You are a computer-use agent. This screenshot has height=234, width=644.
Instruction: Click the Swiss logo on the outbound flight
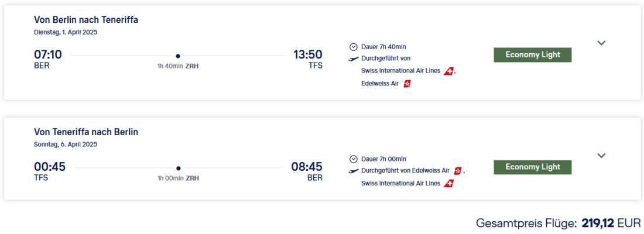point(449,71)
